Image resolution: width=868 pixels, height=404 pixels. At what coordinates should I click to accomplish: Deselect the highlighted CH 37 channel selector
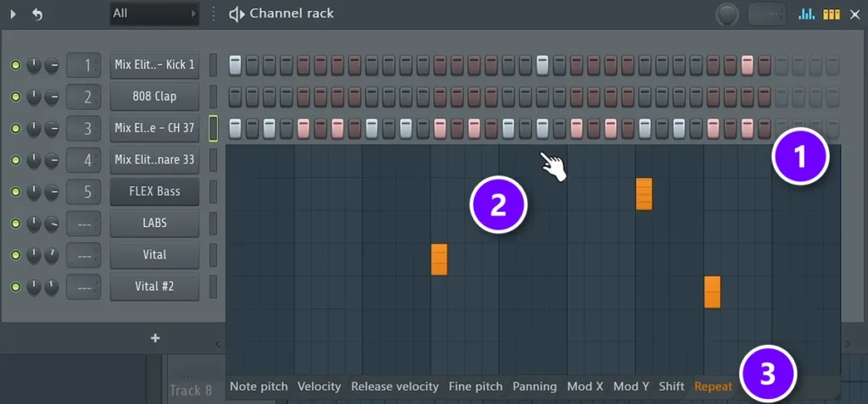pyautogui.click(x=213, y=129)
